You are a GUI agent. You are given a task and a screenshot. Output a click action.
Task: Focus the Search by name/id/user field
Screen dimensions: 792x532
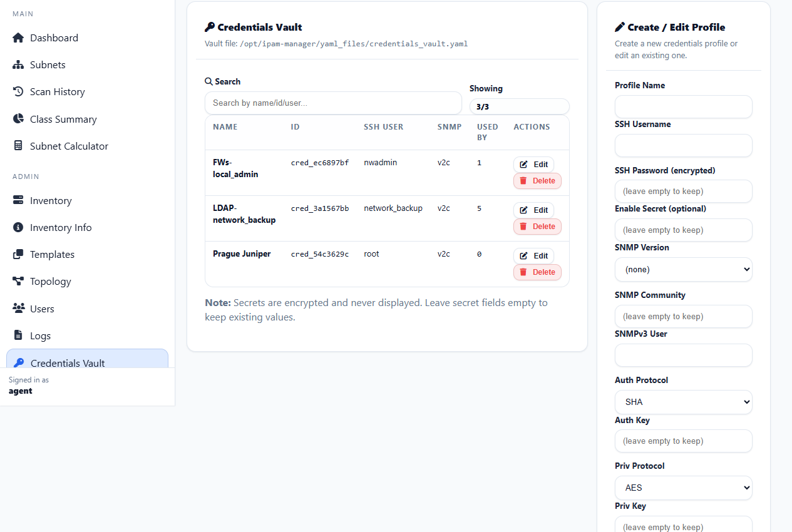[333, 103]
